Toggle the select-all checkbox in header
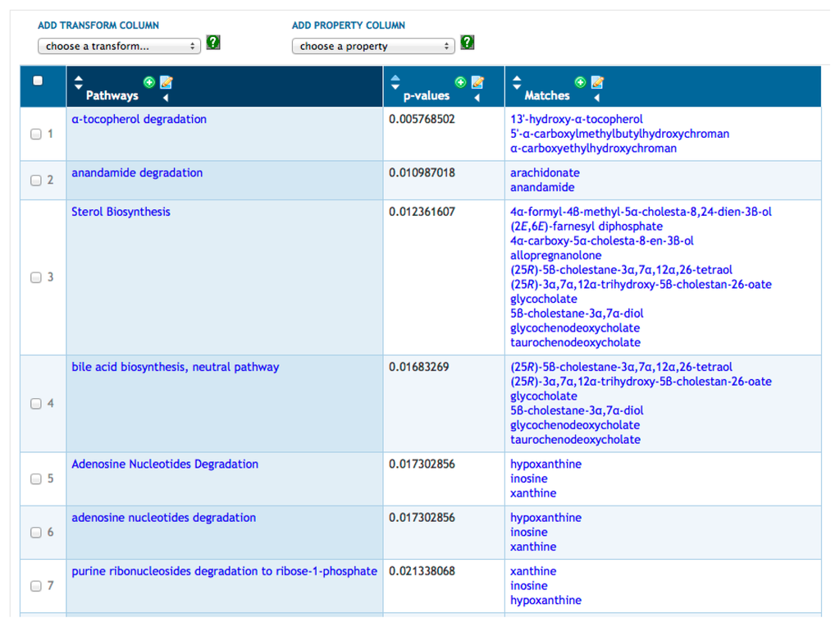Viewport: 840px width, 627px height. (x=37, y=80)
